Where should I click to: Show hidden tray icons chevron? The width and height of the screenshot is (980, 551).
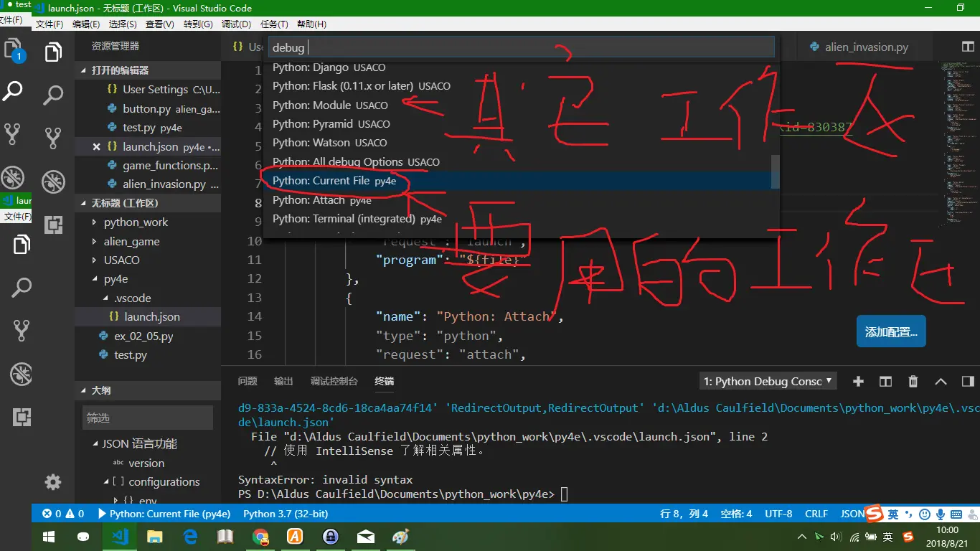[802, 537]
